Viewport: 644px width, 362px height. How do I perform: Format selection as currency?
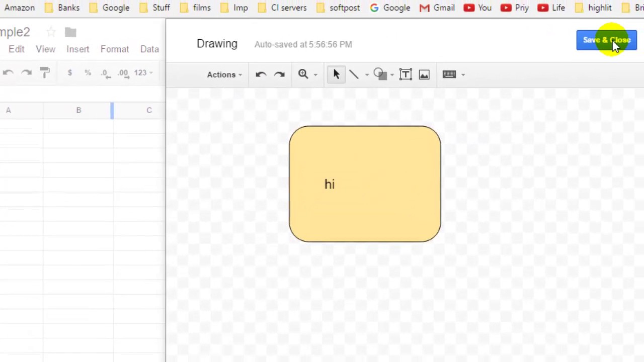(69, 72)
